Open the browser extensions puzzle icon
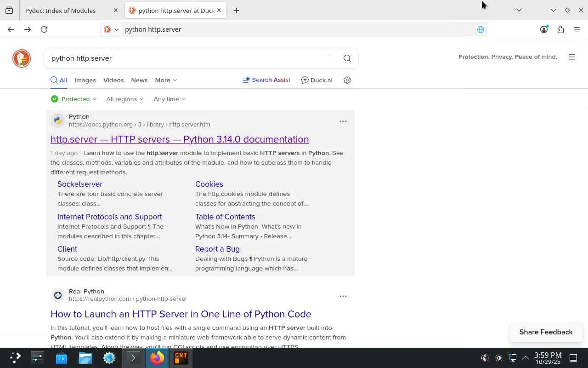The height and width of the screenshot is (368, 588). (x=560, y=29)
